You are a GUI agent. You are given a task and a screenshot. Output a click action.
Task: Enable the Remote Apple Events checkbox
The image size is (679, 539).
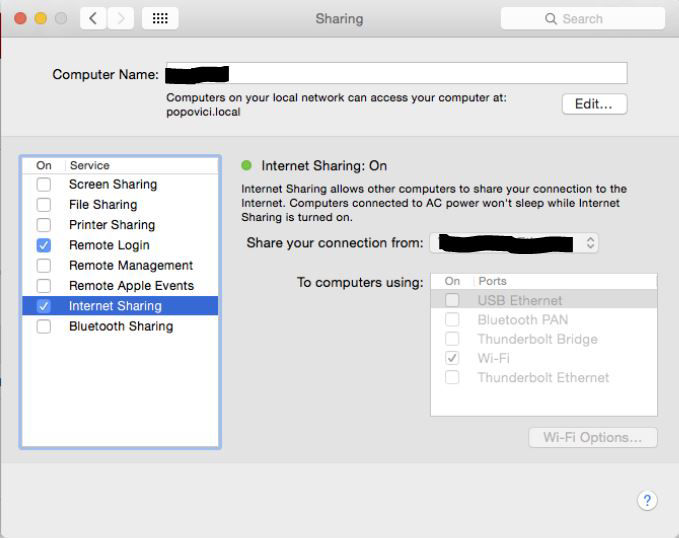(x=44, y=286)
